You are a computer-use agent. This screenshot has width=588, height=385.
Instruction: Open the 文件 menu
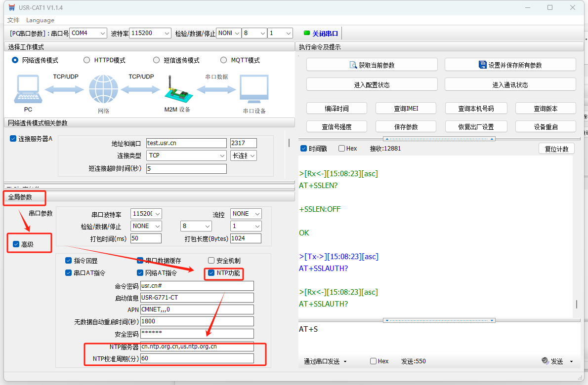click(x=13, y=20)
